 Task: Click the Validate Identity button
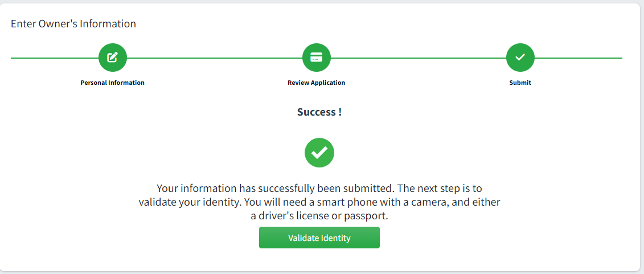pyautogui.click(x=319, y=238)
